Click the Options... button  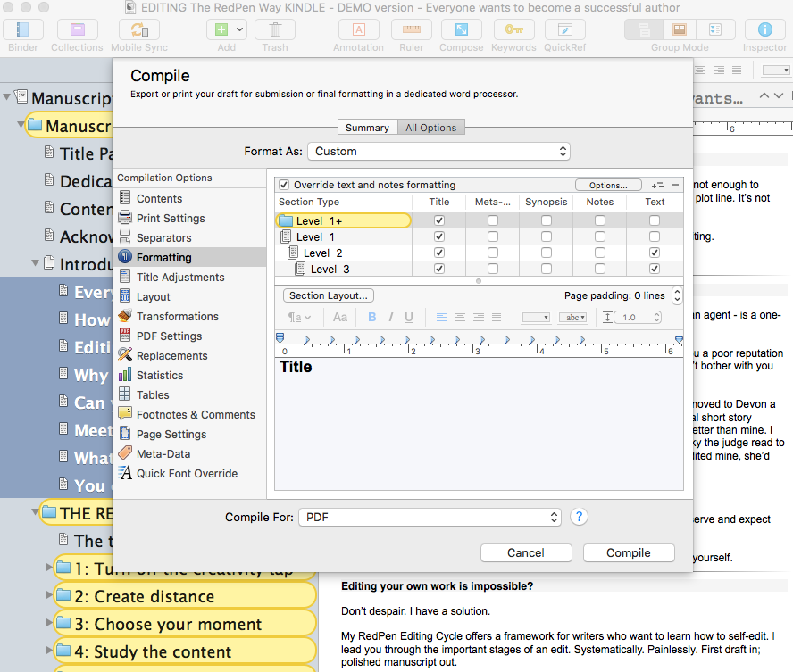[x=608, y=186]
